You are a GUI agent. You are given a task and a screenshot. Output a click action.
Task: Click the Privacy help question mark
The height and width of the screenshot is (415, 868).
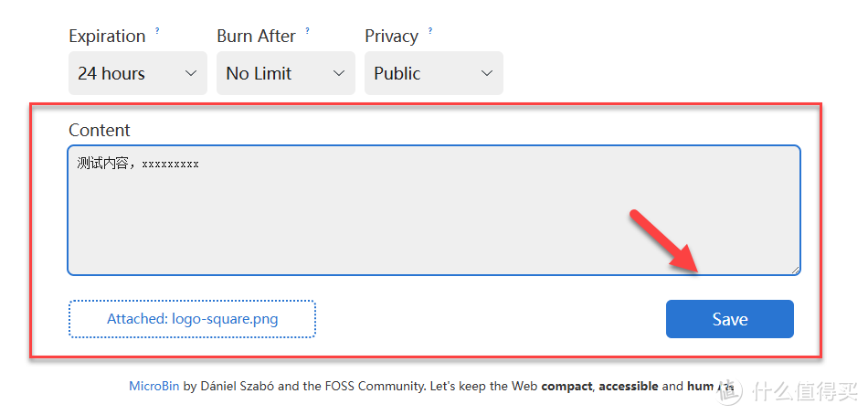point(429,31)
